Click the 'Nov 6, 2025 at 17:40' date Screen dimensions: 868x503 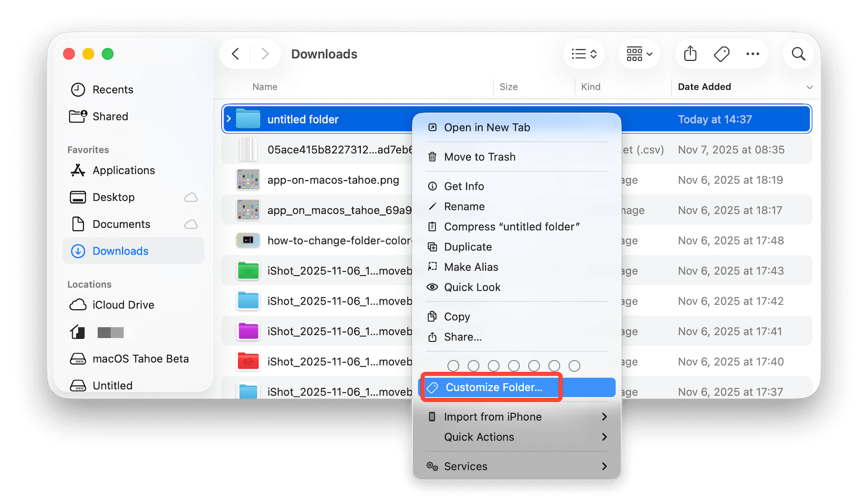731,361
